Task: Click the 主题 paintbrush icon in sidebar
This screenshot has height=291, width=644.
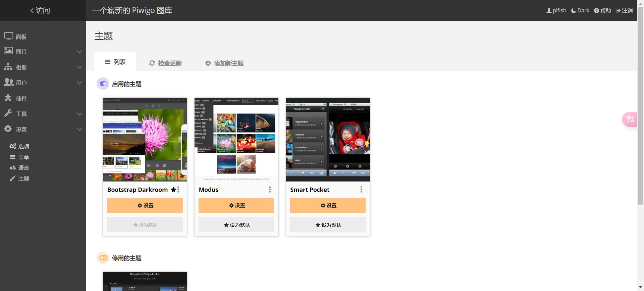Action: point(12,178)
